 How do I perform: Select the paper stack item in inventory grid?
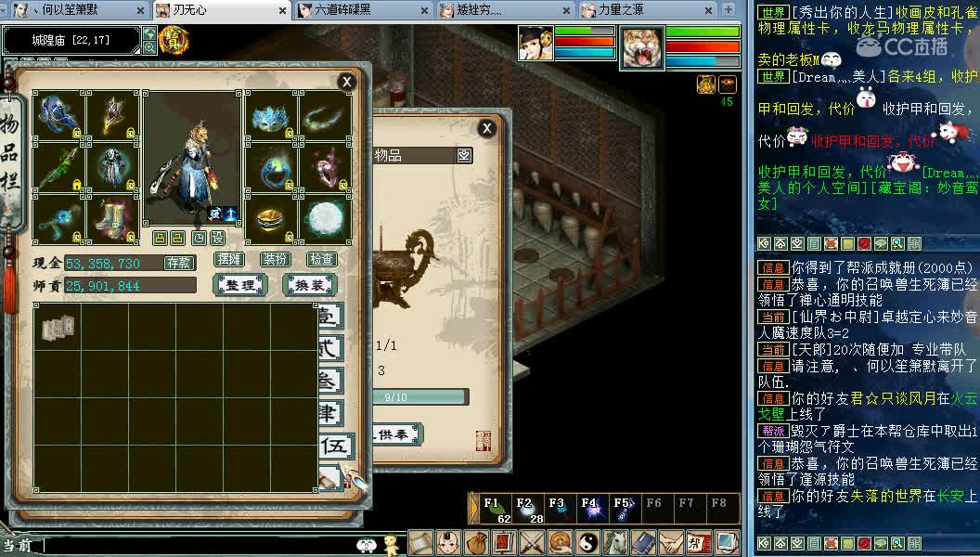58,328
